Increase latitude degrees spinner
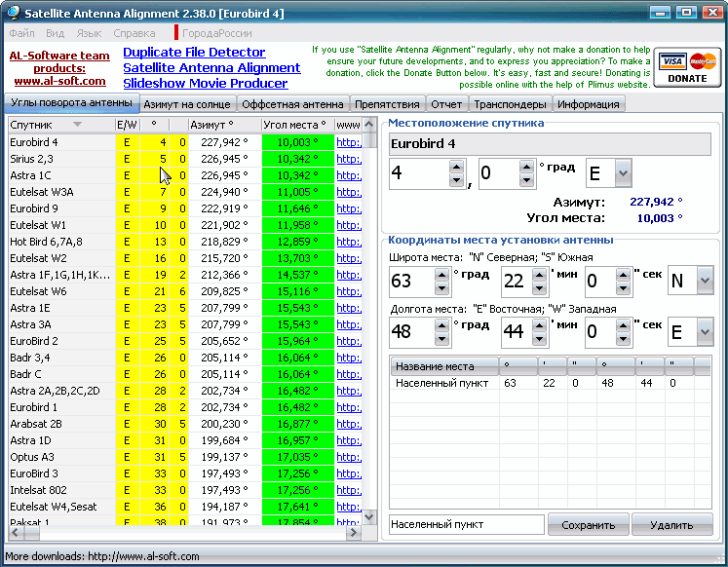The image size is (728, 567). 441,275
